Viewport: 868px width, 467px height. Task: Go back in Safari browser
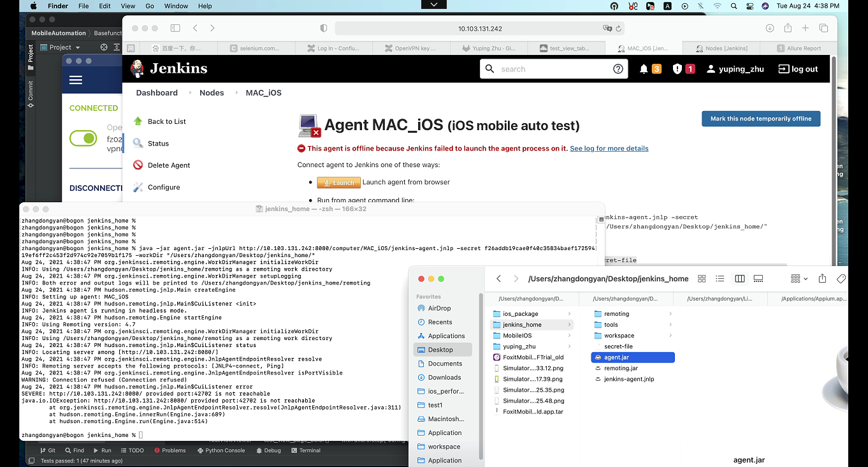pyautogui.click(x=195, y=28)
